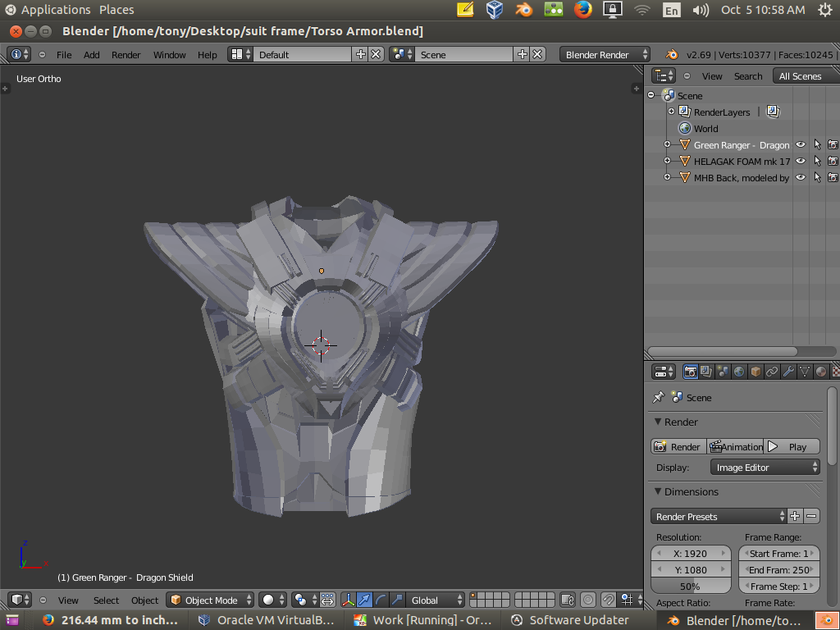The height and width of the screenshot is (630, 840).
Task: Select the rotate manipulator arc icon
Action: point(381,600)
